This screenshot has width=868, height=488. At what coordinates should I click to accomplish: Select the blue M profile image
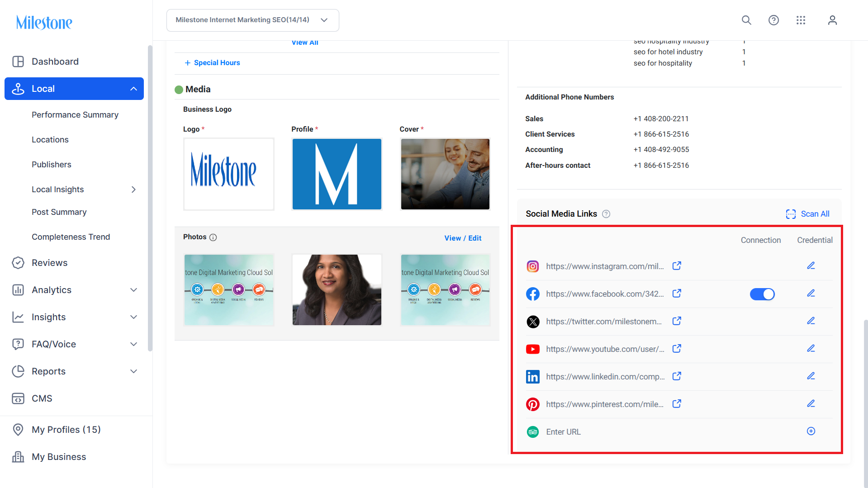[337, 174]
